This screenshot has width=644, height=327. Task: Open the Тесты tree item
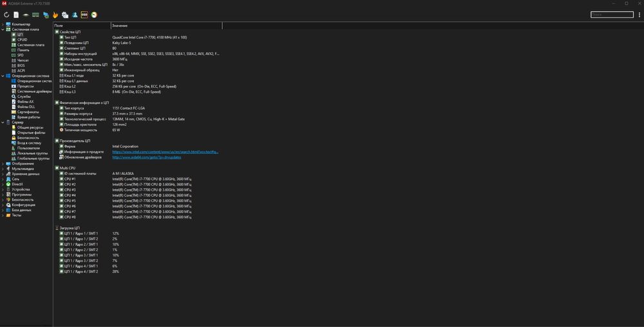pyautogui.click(x=17, y=215)
